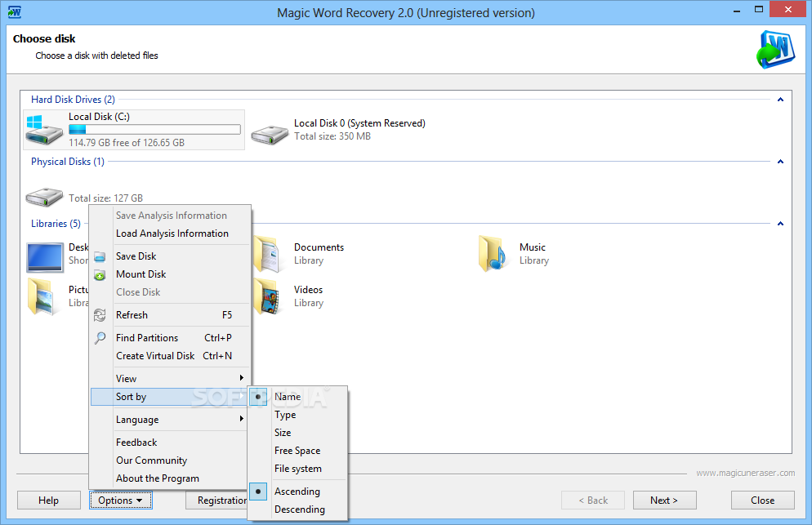
Task: Click 'Total size: 350 MB' text
Action: tap(332, 136)
